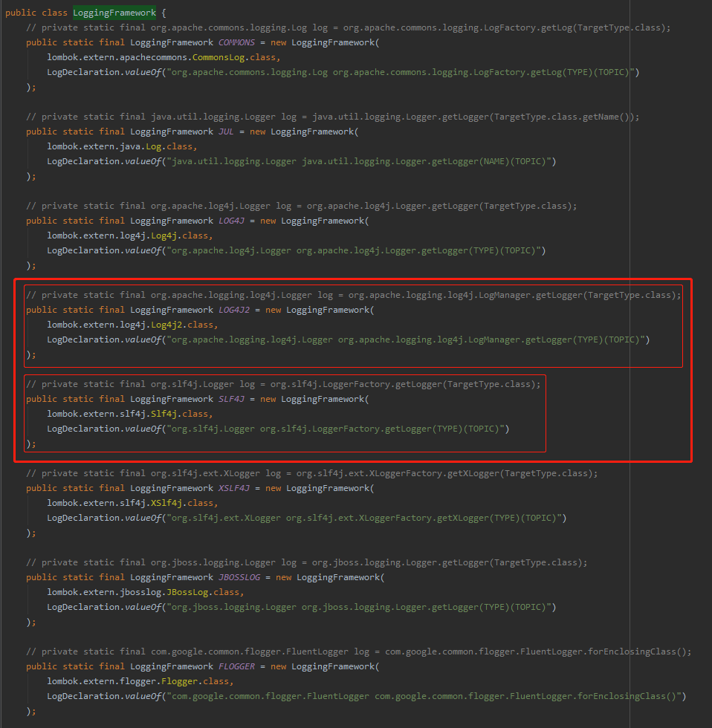The width and height of the screenshot is (712, 728).
Task: Click the LOG4J2 field name
Action: pyautogui.click(x=234, y=310)
